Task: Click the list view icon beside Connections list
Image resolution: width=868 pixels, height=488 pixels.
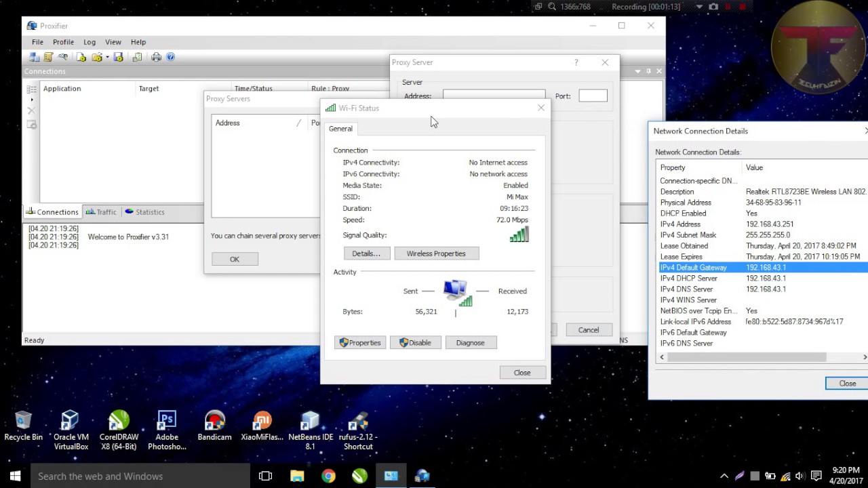Action: pyautogui.click(x=31, y=89)
